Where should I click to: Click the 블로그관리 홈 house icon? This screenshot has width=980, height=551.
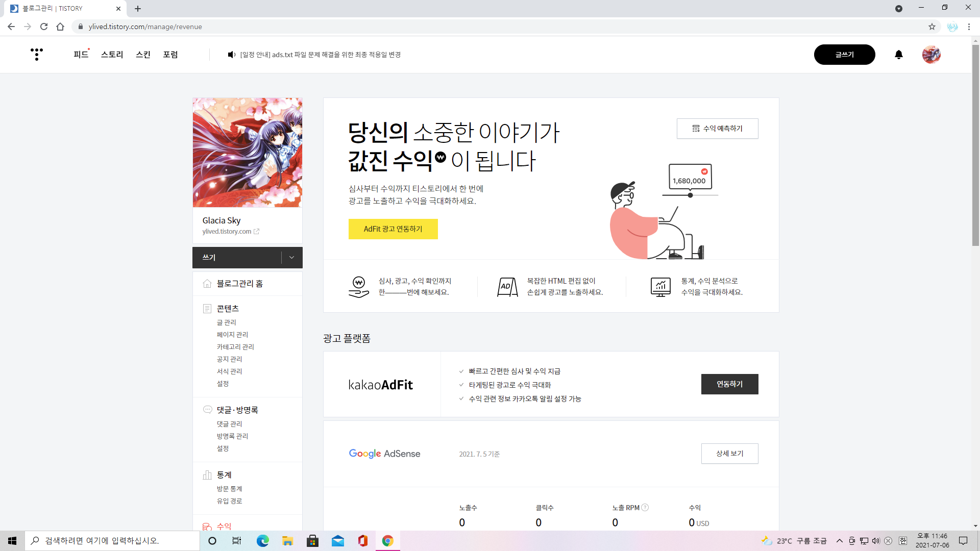coord(207,284)
